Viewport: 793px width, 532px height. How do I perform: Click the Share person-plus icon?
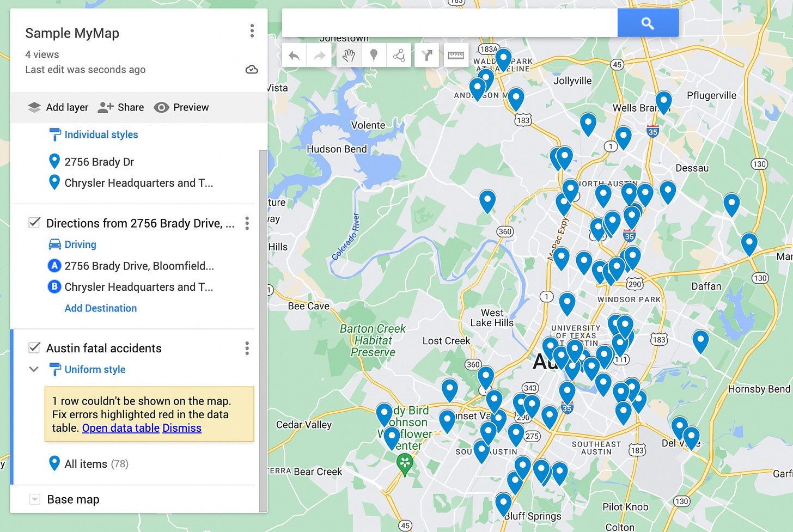(x=106, y=107)
